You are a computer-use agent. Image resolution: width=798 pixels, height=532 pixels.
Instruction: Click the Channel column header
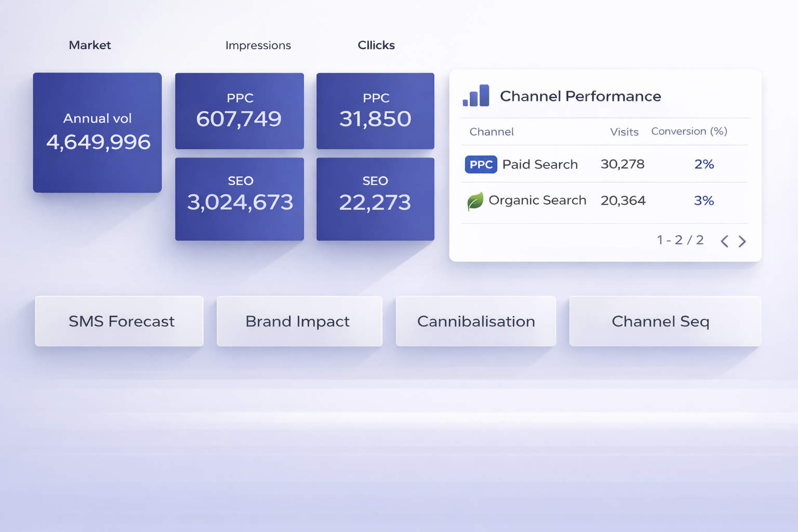(491, 132)
